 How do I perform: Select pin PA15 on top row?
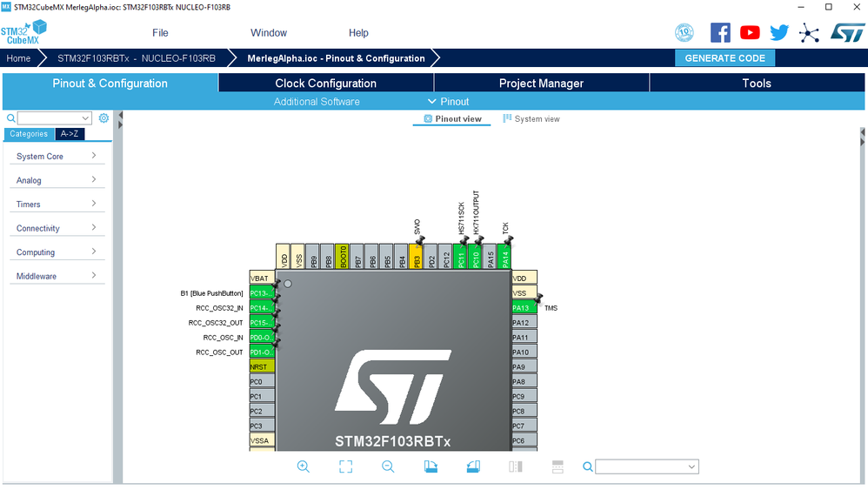tap(490, 257)
